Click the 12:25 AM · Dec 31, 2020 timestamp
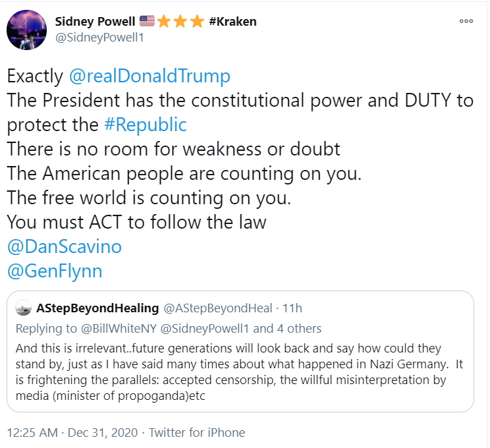Screen dimensions: 490x448 72,433
